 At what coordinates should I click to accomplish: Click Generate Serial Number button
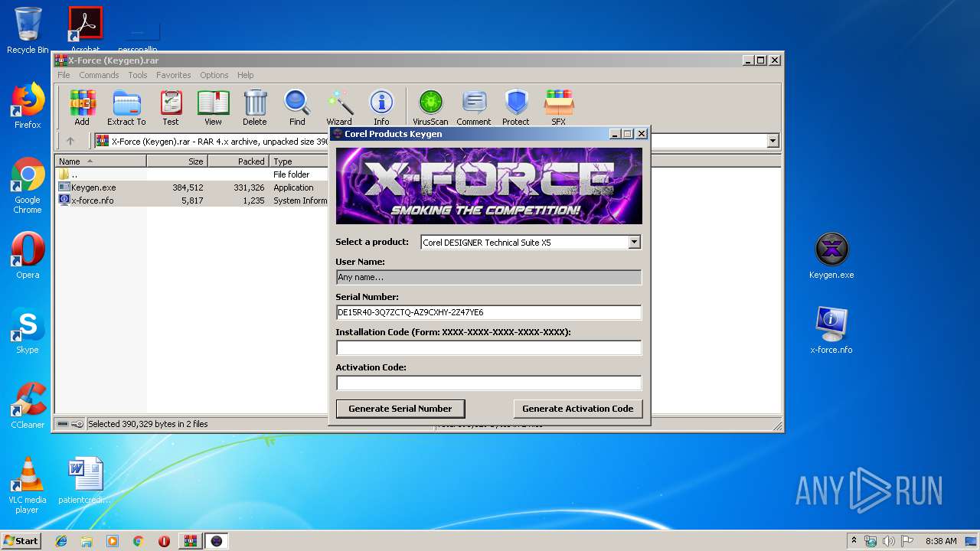(x=400, y=409)
